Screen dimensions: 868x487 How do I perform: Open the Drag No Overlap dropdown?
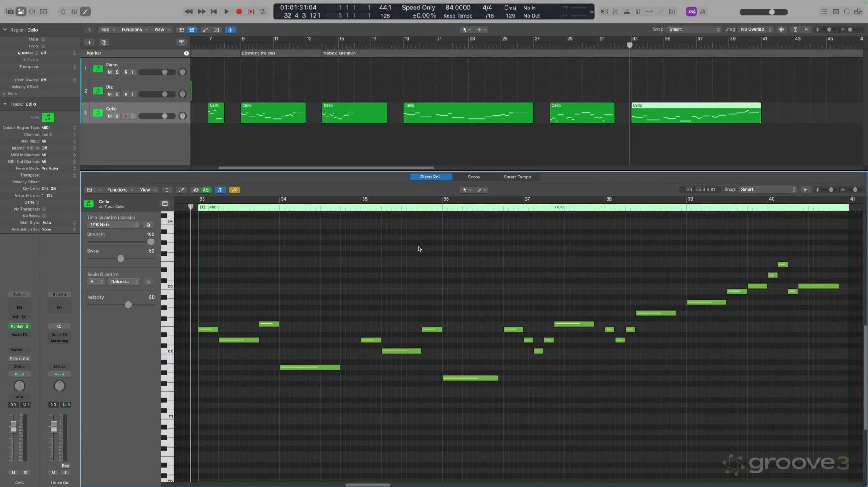tap(756, 29)
